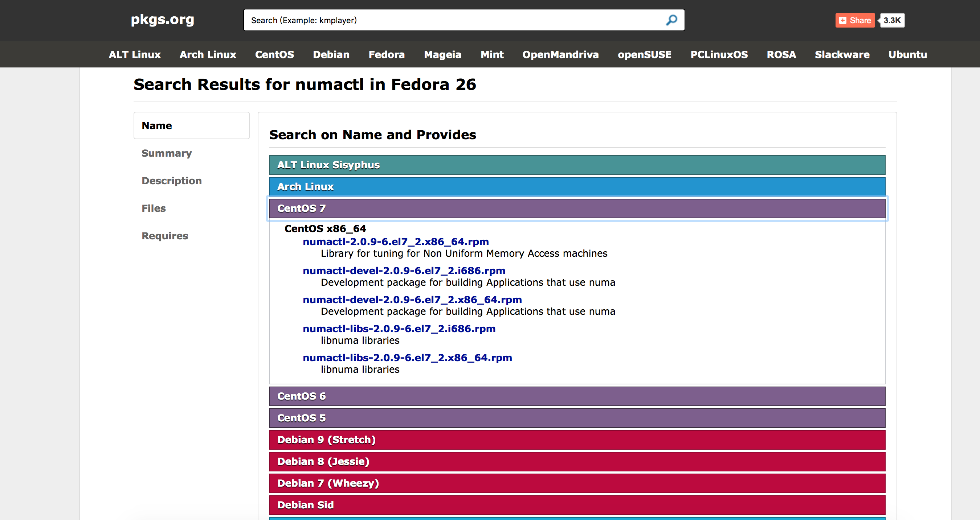Viewport: 980px width, 520px height.
Task: Open numactl-libs-2.0.9-6.el7_2.x86_64.rpm link
Action: (x=407, y=357)
